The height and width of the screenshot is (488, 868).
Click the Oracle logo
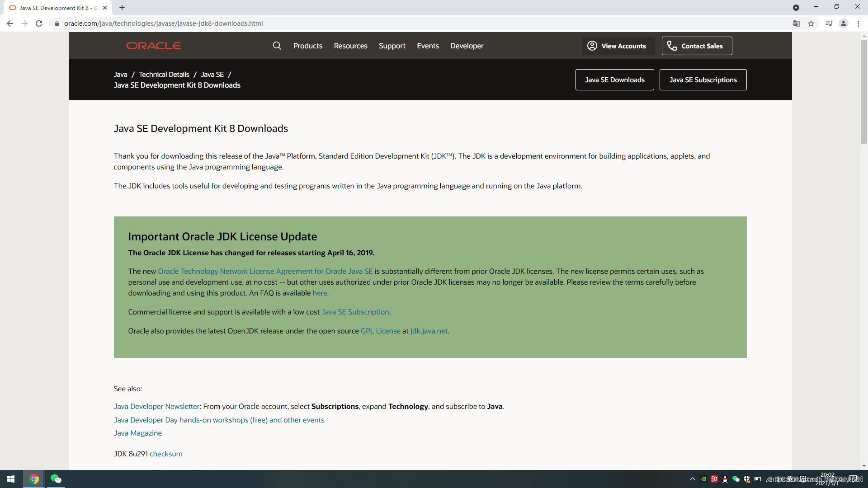click(154, 46)
